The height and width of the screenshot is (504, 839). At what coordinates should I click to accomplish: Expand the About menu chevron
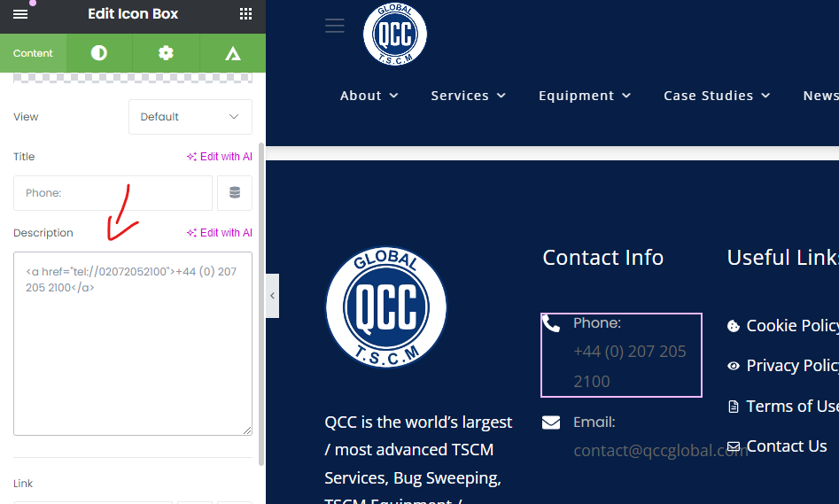click(394, 96)
